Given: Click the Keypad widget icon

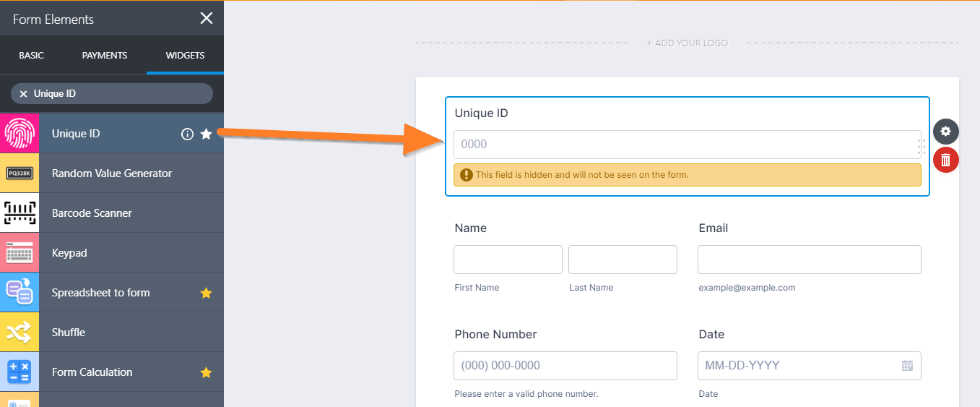Looking at the screenshot, I should coord(19,253).
